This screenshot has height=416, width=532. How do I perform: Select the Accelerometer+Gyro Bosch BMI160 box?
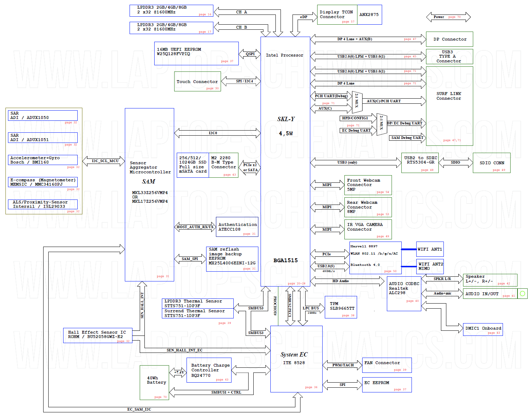pyautogui.click(x=43, y=160)
